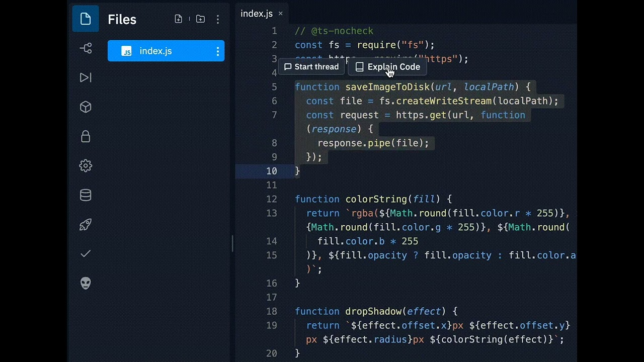The width and height of the screenshot is (644, 362).
Task: Select index.js in the file tree
Action: (x=155, y=51)
